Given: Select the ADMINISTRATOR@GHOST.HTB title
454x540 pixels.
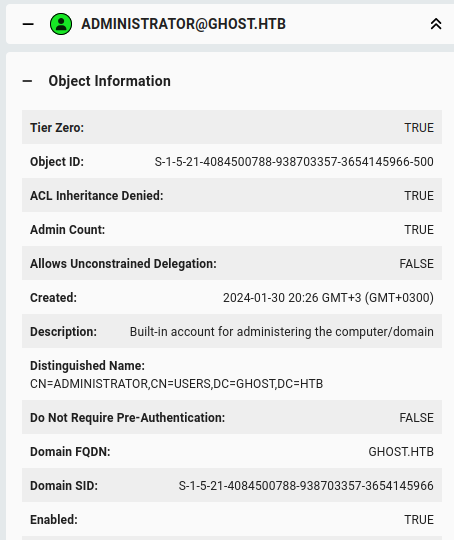Looking at the screenshot, I should pyautogui.click(x=184, y=24).
